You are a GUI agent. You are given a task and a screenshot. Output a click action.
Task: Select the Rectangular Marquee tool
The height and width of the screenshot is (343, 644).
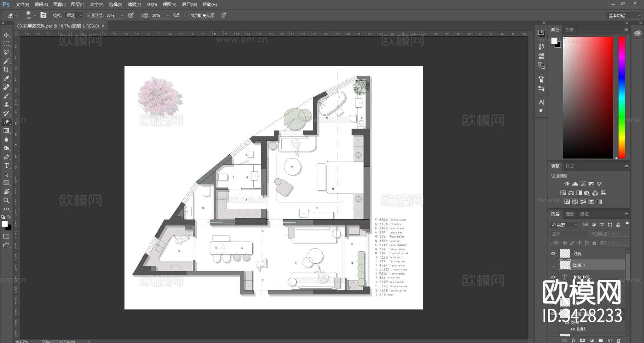click(6, 44)
